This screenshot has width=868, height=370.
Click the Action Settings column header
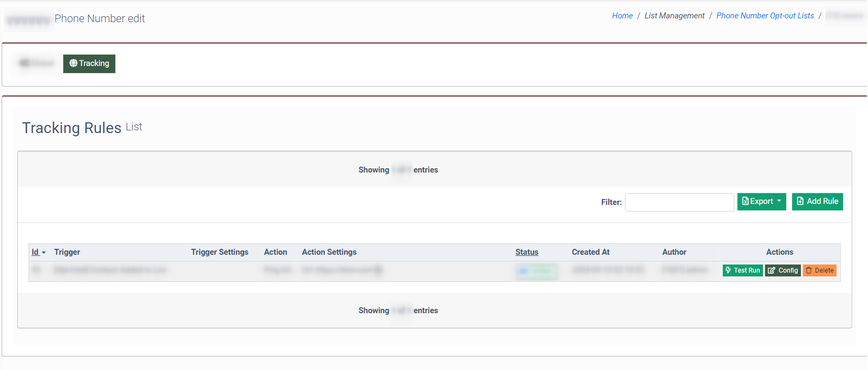329,252
